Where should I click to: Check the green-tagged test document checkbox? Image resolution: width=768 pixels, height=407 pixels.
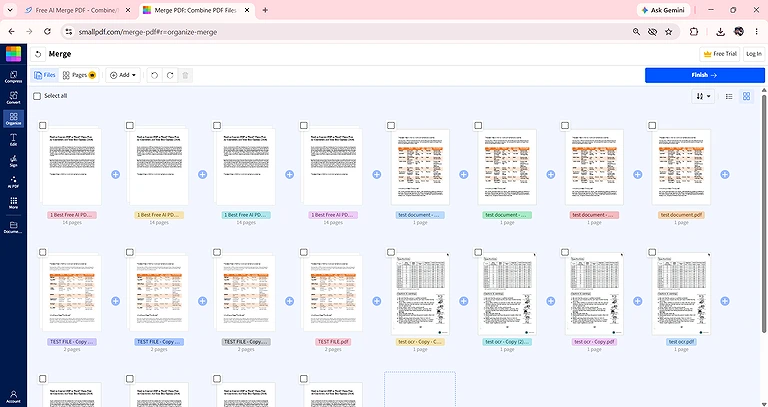478,125
